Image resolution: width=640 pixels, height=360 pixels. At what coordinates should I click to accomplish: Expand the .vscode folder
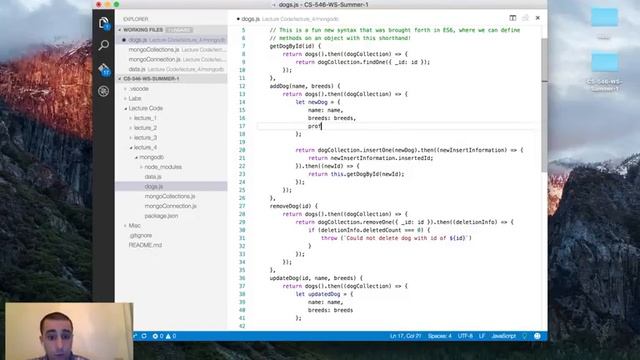click(138, 89)
